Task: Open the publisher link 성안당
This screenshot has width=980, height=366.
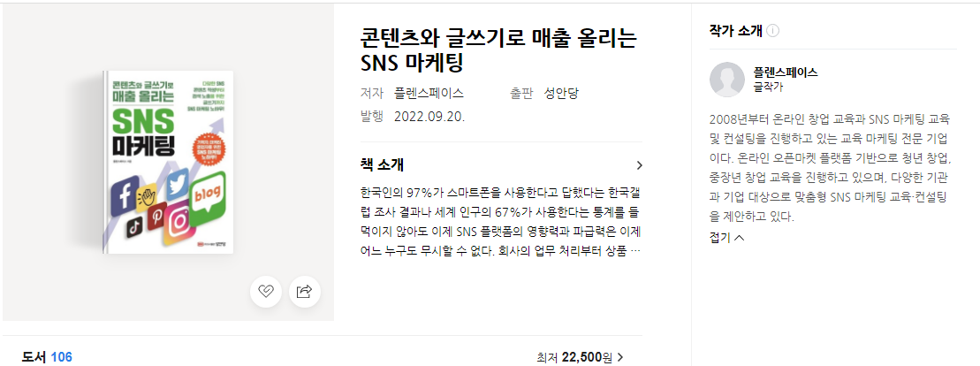Action: click(561, 94)
